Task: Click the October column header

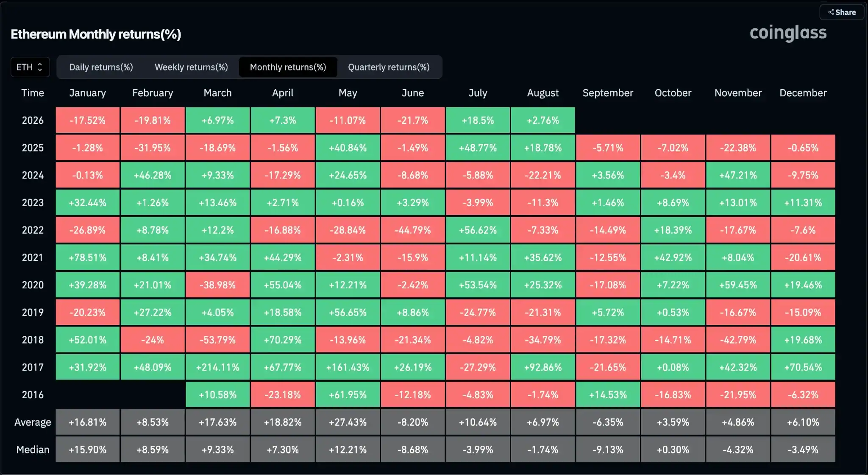Action: pos(673,93)
